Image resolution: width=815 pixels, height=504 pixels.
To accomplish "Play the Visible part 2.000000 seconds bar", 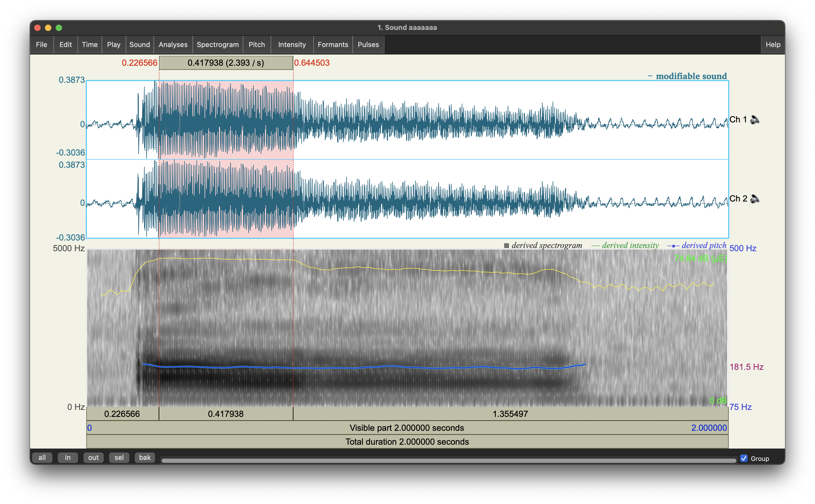I will click(407, 428).
